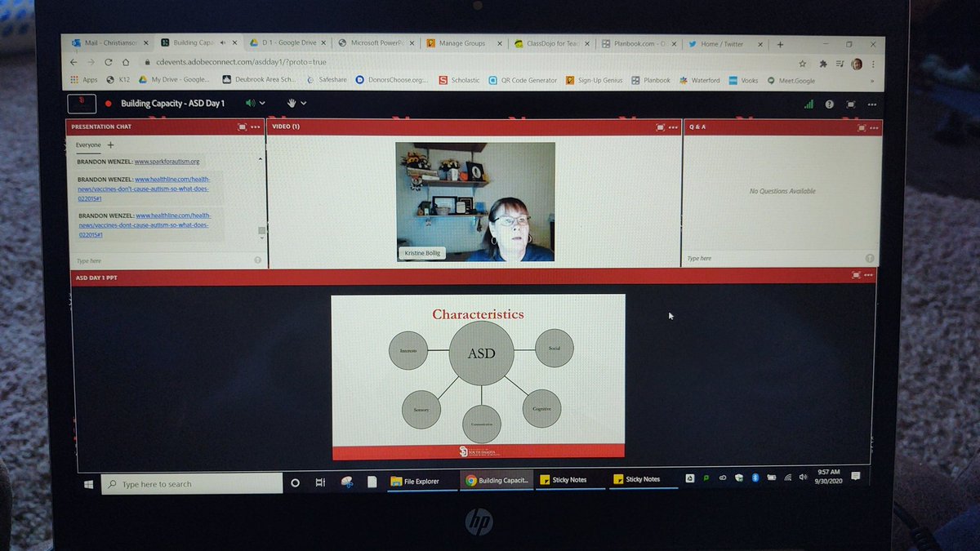Open the My Drive - Google bookmark
The height and width of the screenshot is (551, 980).
[x=175, y=79]
